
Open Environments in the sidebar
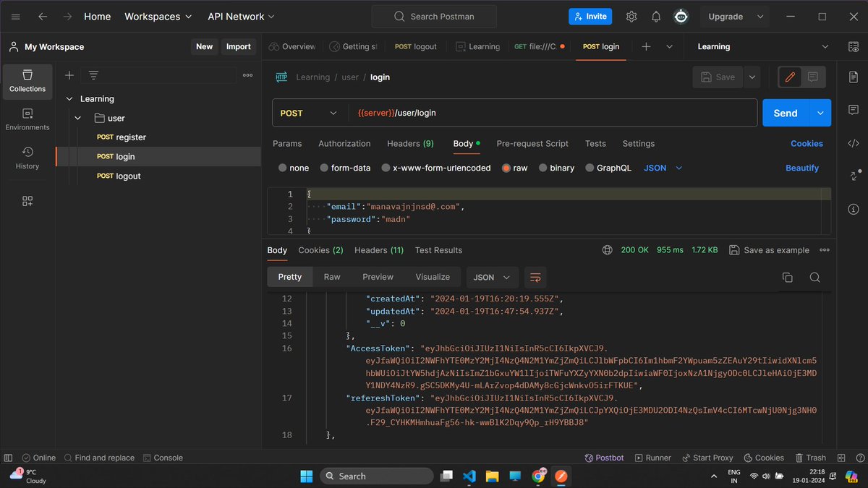click(27, 120)
